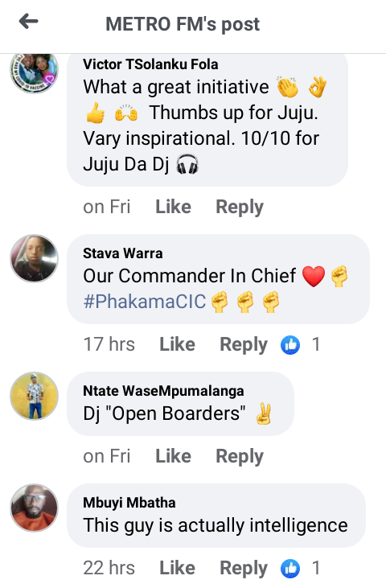Click the blue like reaction on Stava Warra's comment
Viewport: 386px width, 588px height.
pyautogui.click(x=290, y=344)
